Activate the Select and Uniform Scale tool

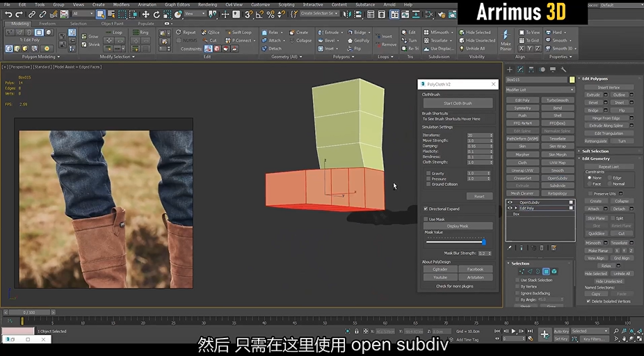[x=167, y=15]
